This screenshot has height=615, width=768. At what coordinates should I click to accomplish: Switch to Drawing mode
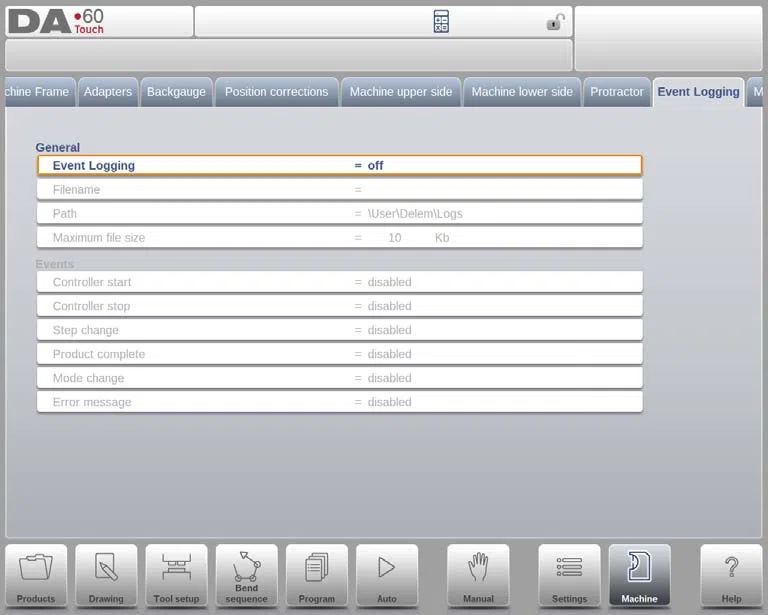pyautogui.click(x=106, y=576)
